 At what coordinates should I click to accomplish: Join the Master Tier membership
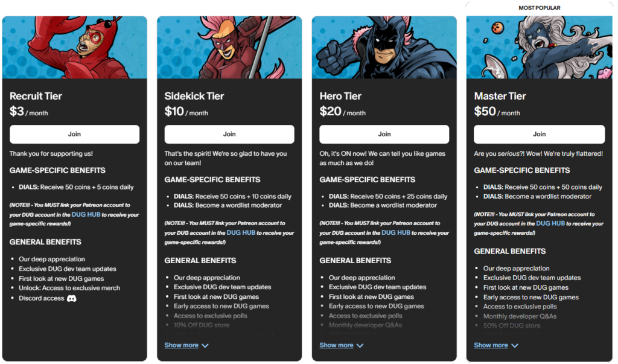(x=539, y=134)
